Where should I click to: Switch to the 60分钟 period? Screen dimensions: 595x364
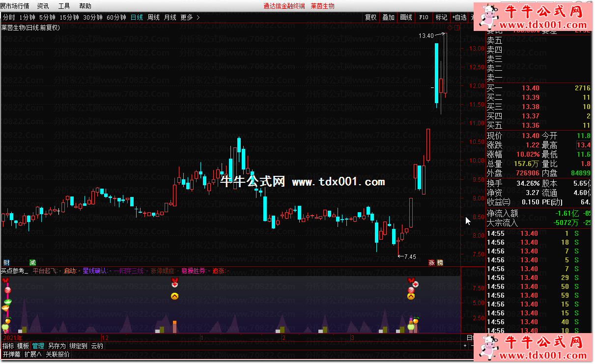pos(116,17)
